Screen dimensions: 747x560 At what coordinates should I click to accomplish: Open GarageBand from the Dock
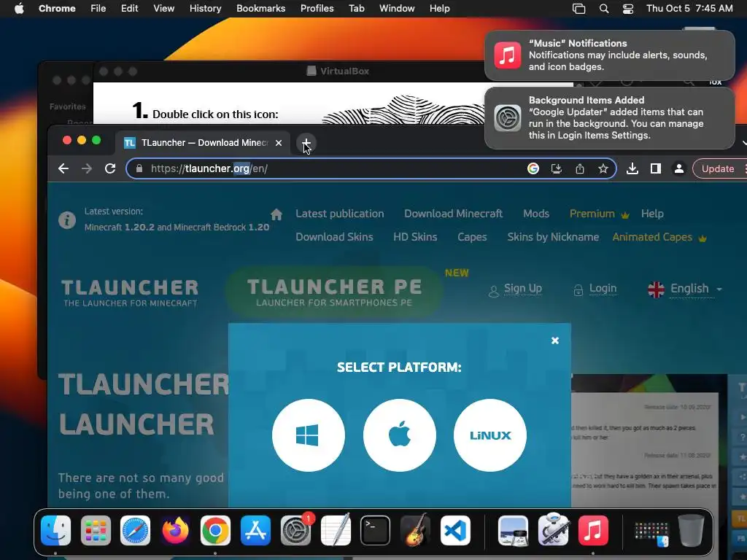coord(415,531)
